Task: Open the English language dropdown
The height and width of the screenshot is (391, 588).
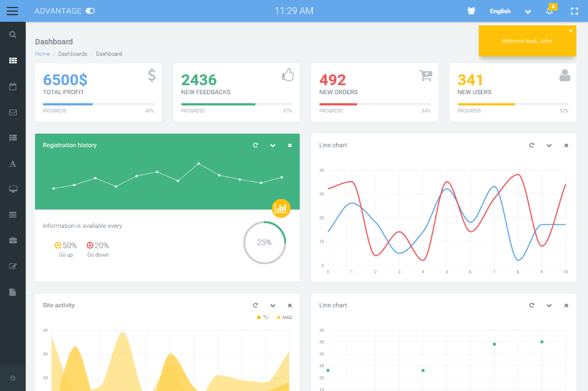Action: (509, 11)
